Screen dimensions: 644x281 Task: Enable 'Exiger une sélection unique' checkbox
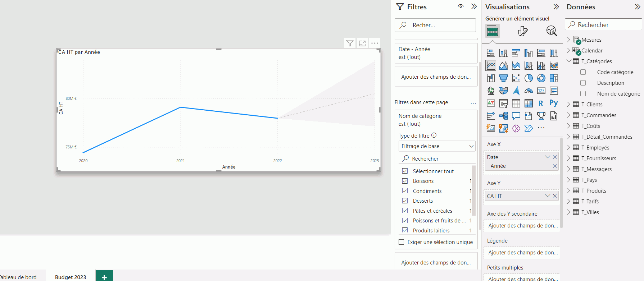[x=402, y=242]
